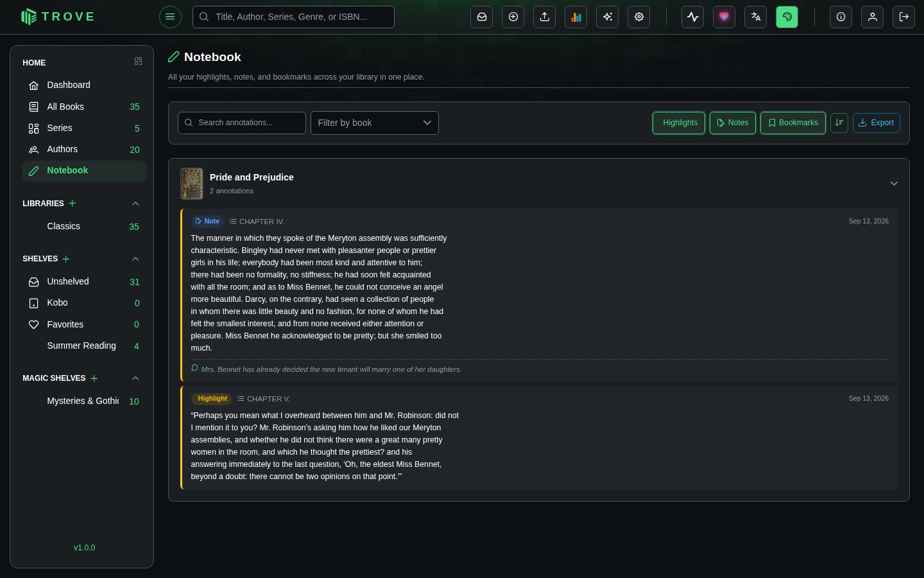Click the sort order icon button
The height and width of the screenshot is (578, 924).
pyautogui.click(x=839, y=123)
